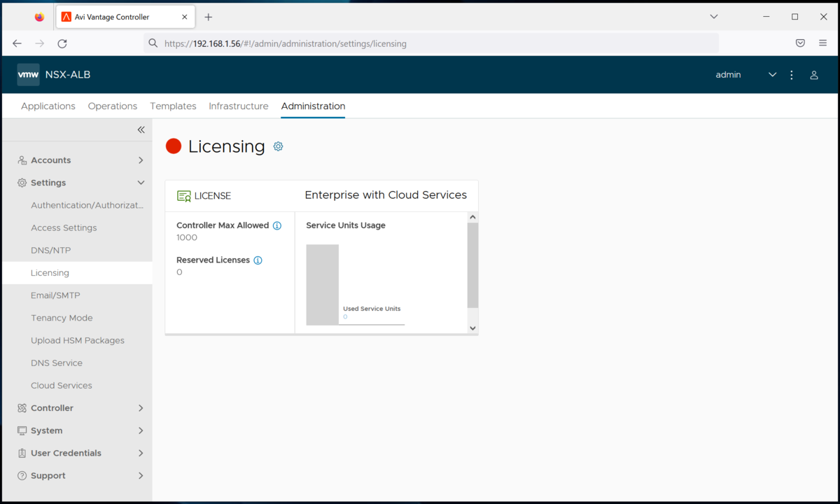Open Email/SMTP settings

[x=55, y=295]
